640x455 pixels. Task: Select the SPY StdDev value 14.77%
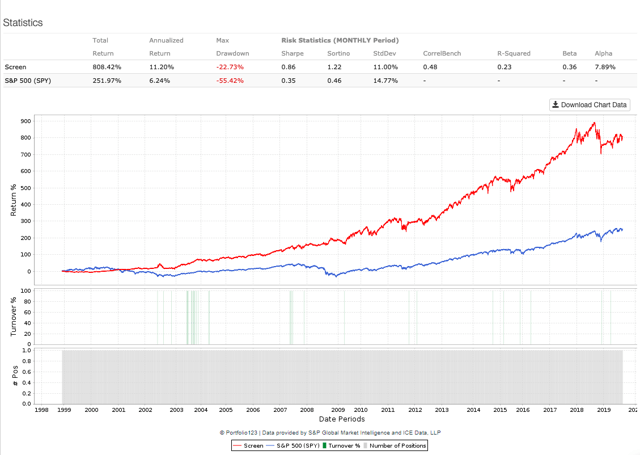tap(385, 80)
